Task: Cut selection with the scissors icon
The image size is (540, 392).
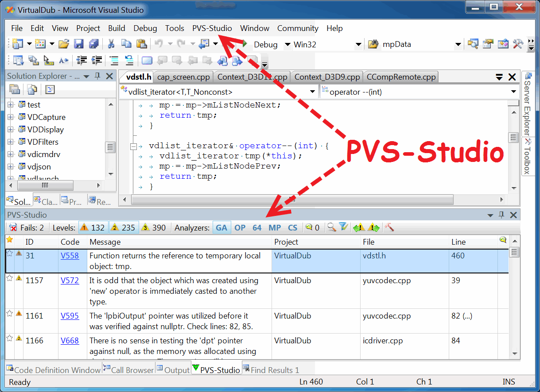Action: click(111, 44)
